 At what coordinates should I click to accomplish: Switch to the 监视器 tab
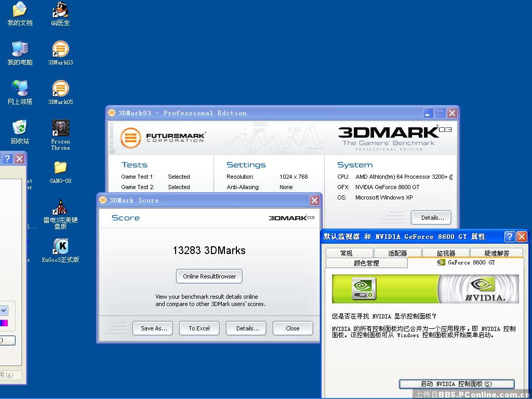coord(446,253)
